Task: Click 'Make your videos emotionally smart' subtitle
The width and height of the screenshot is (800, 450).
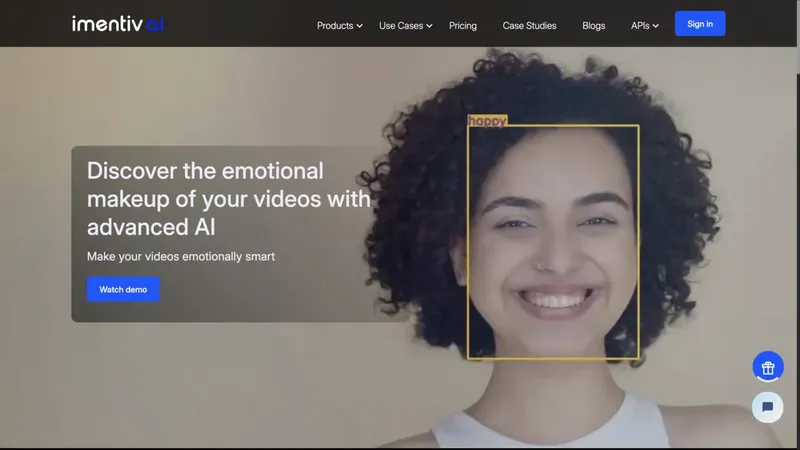Action: 181,257
